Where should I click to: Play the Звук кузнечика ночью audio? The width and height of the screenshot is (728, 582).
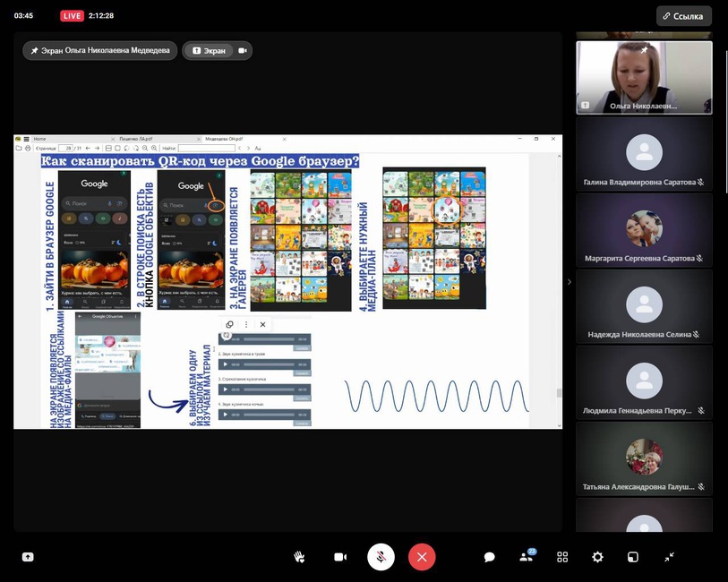tap(226, 415)
